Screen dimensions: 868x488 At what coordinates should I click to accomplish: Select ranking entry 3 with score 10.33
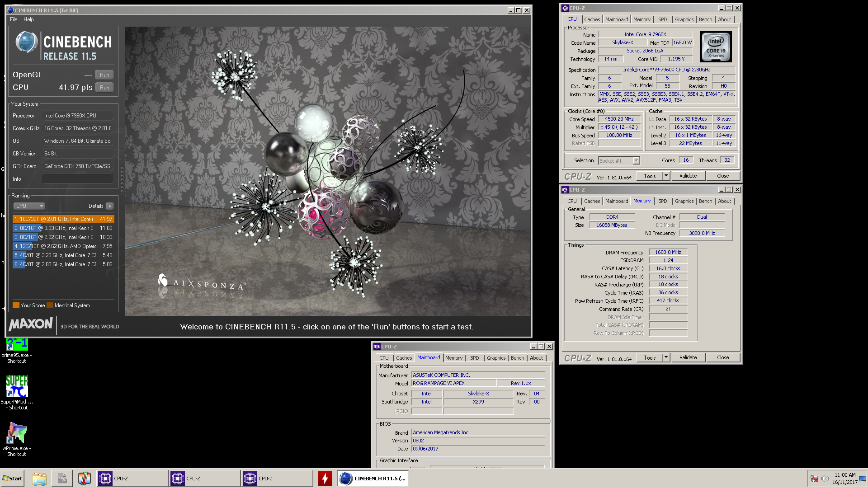(63, 237)
